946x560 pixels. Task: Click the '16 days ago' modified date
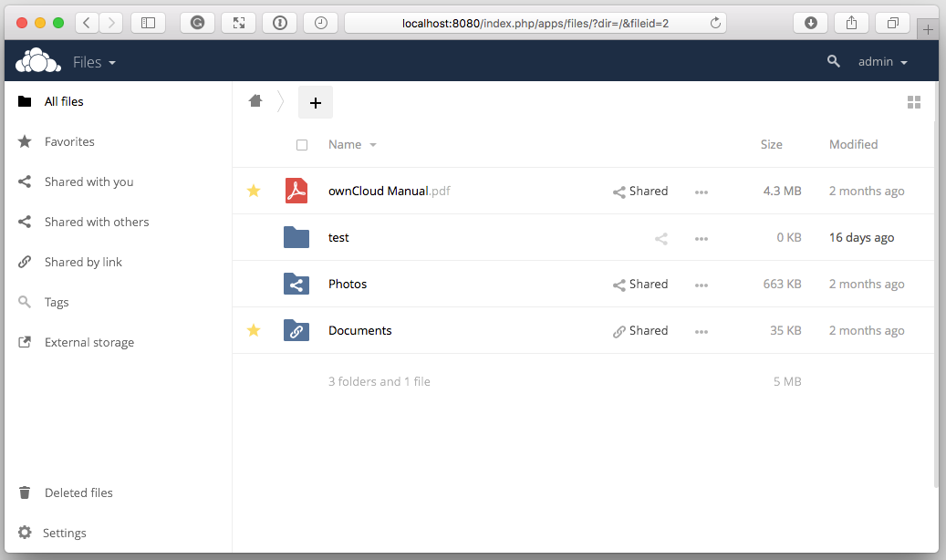[861, 238]
